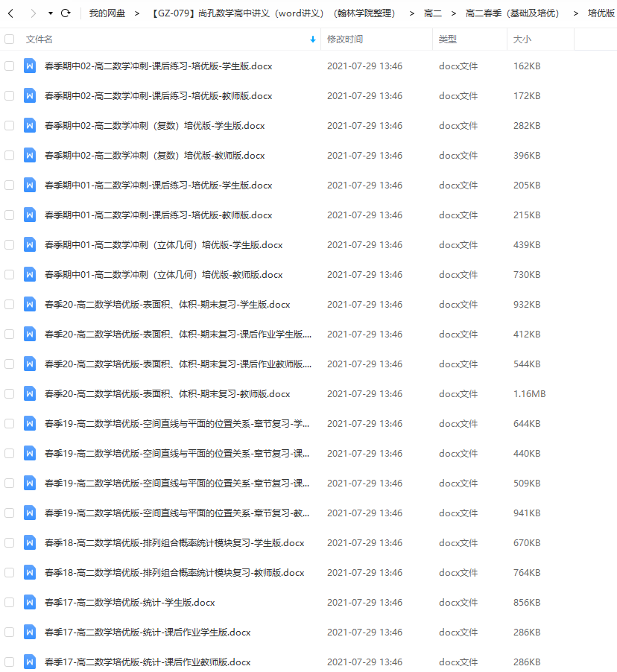Navigate to 高二春季（基础及培优） breadcrumb folder
Viewport: 617px width, 672px height.
[512, 13]
